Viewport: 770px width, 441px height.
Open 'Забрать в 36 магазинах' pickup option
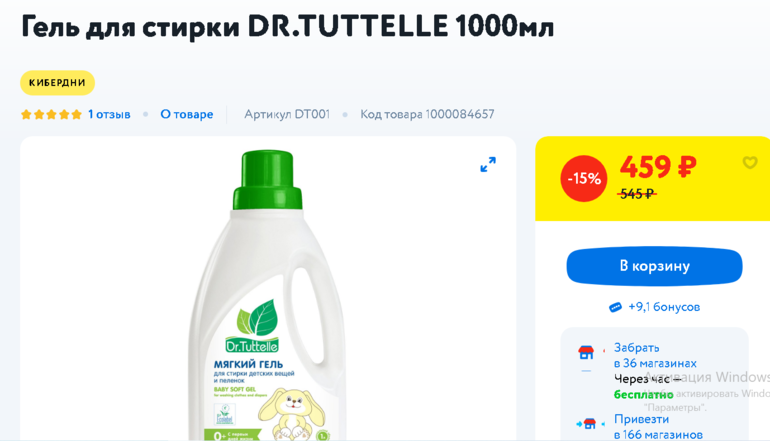pos(655,356)
